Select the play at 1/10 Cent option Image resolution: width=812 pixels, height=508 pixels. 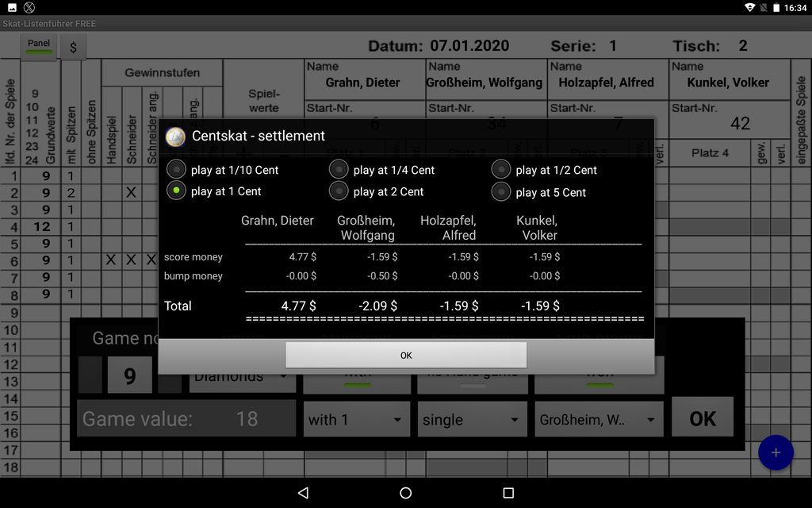point(177,170)
